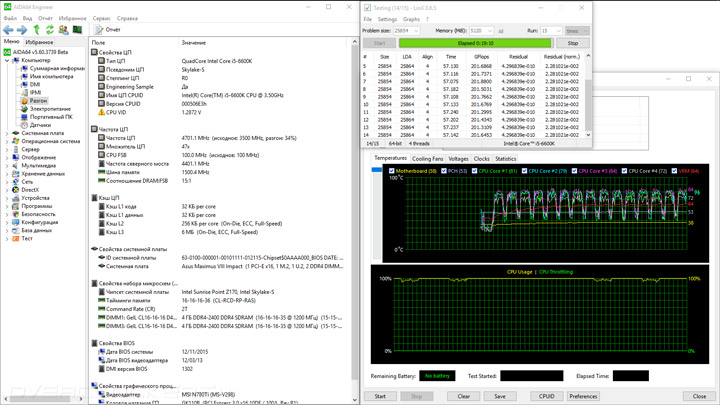
Task: Open the DirectX category in sidebar
Action: 30,190
